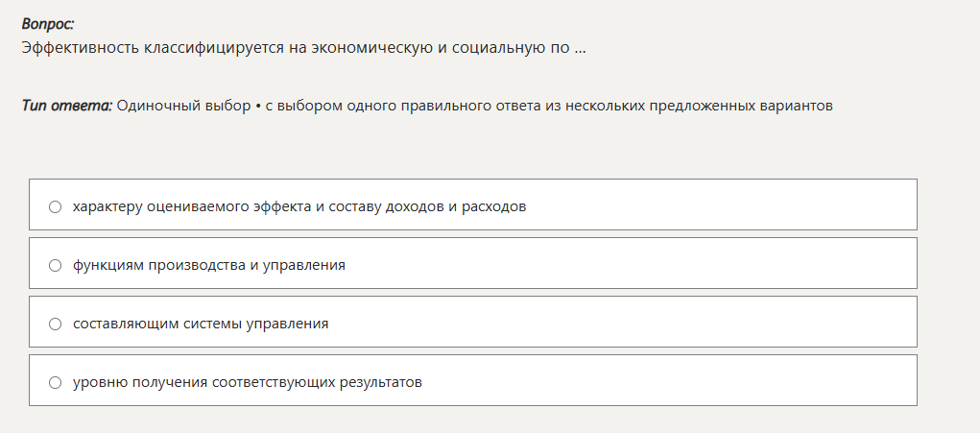Click answer text 'характеру оцениваемого эффекта и составу доходов и расходов'
This screenshot has width=980, height=433.
coord(299,206)
